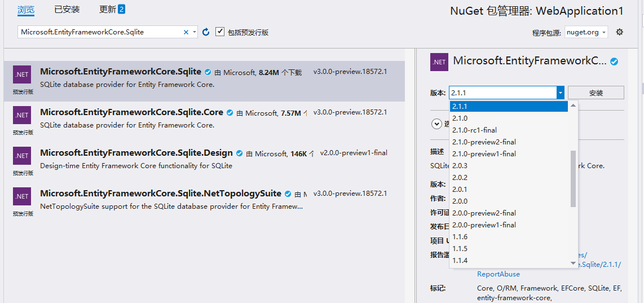Select version 2.1.0-rc1-final from the list
This screenshot has width=644, height=303.
point(474,130)
